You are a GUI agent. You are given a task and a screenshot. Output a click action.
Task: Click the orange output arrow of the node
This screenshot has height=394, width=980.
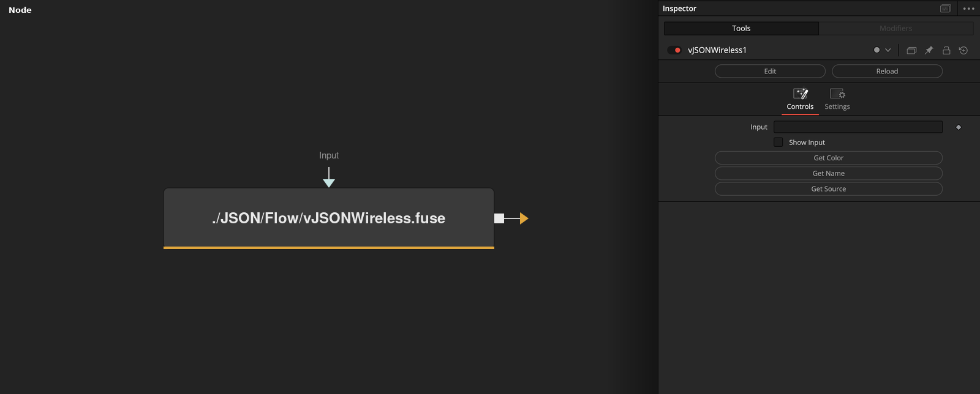524,218
